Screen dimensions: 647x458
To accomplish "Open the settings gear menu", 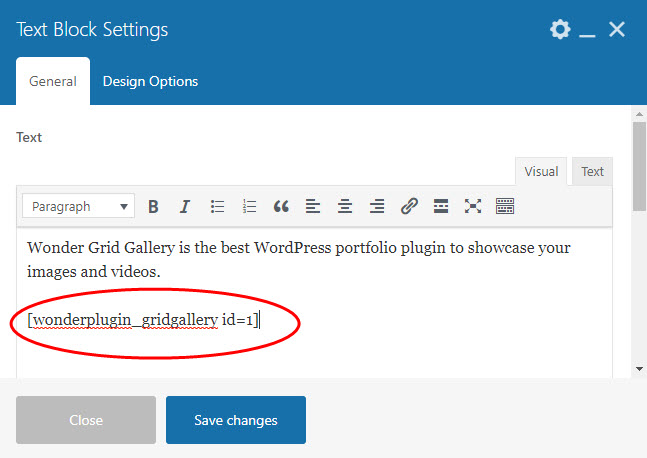I will pyautogui.click(x=560, y=30).
